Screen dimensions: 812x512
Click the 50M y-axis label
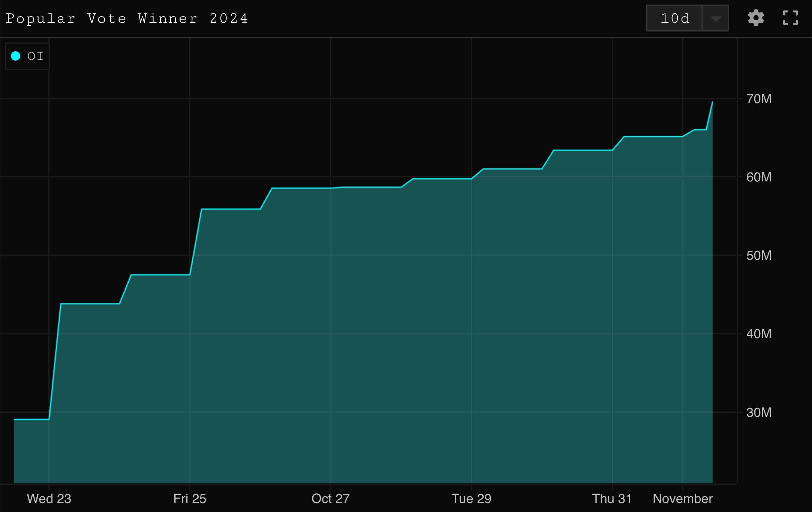tap(759, 255)
